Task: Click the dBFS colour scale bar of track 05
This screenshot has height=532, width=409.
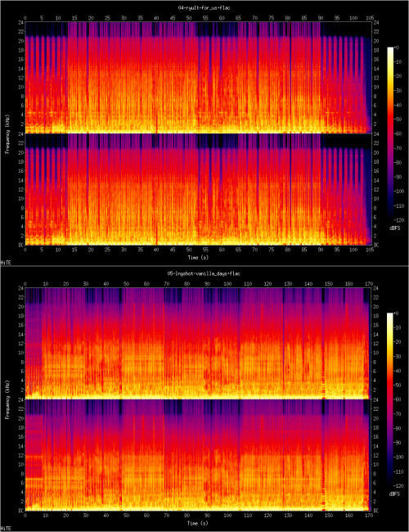Action: (x=390, y=400)
